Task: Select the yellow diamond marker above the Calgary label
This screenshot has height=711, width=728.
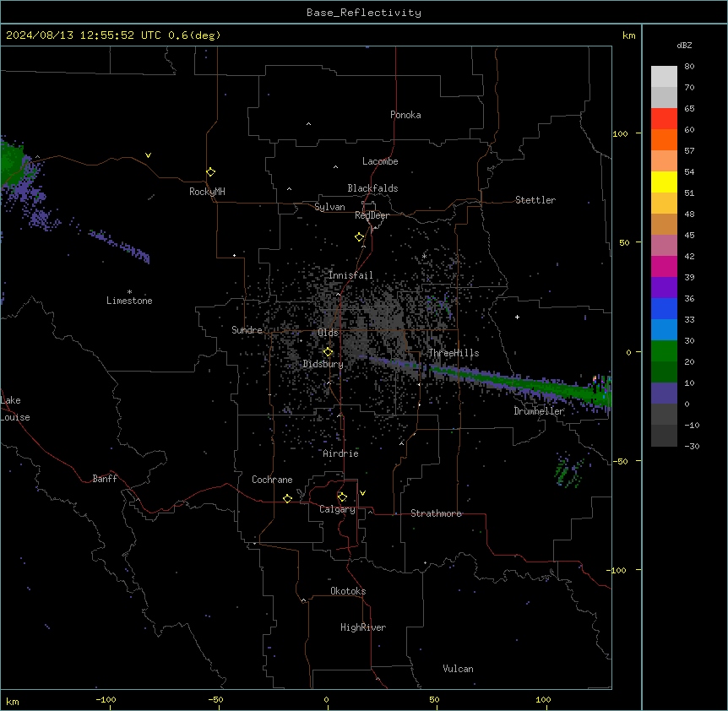Action: pos(342,497)
